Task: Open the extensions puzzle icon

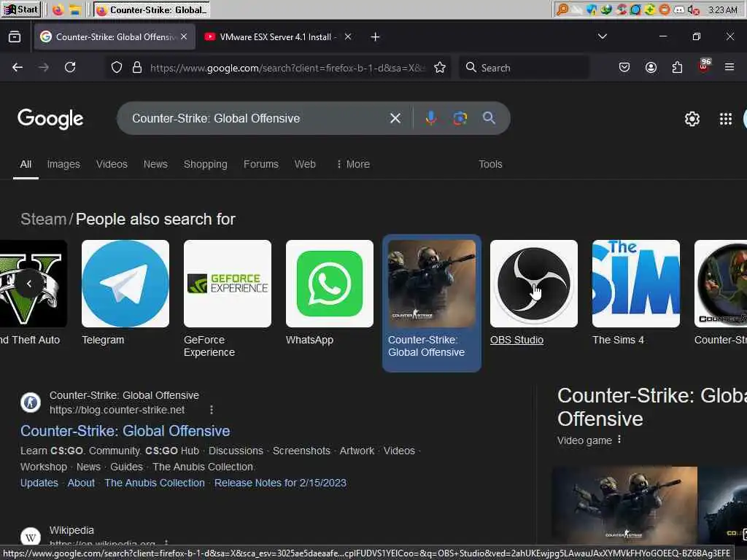Action: pos(677,68)
